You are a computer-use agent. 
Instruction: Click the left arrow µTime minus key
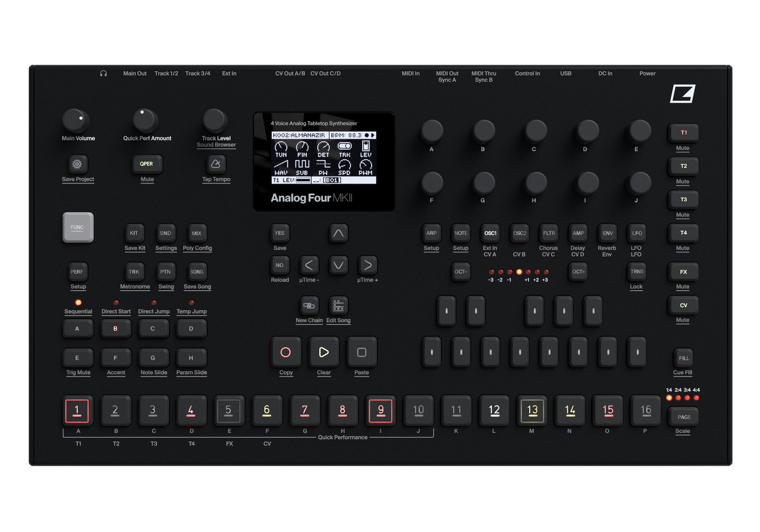pos(309,265)
